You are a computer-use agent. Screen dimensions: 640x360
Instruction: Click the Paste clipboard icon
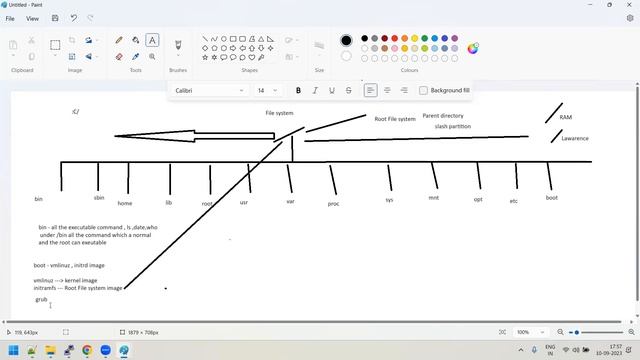point(13,44)
